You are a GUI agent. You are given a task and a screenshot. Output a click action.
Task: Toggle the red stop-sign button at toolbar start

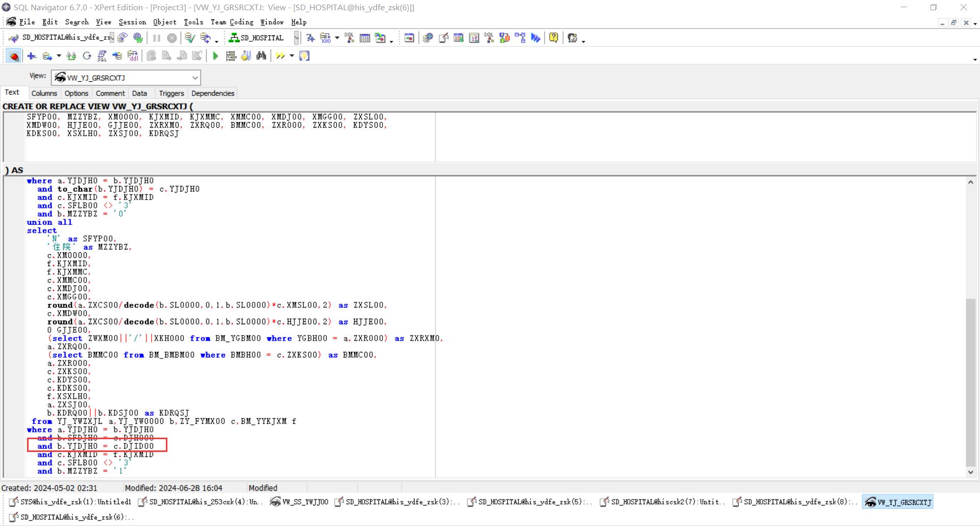pyautogui.click(x=14, y=56)
